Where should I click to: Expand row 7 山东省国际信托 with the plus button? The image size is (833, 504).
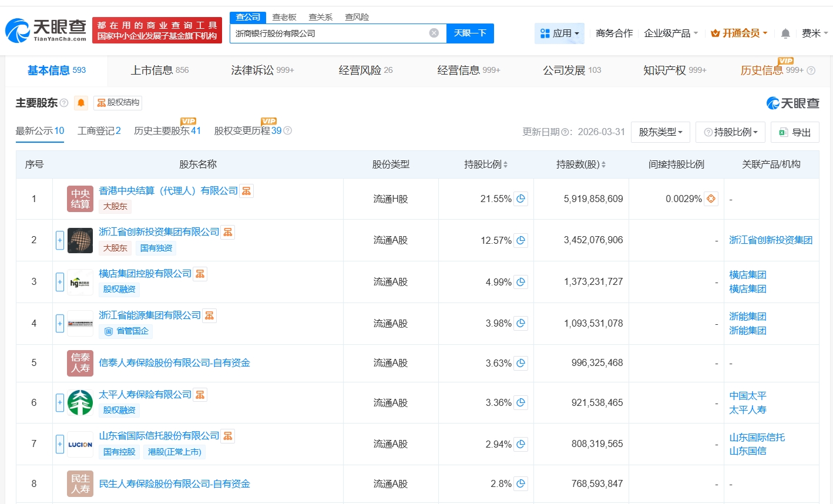pos(59,444)
